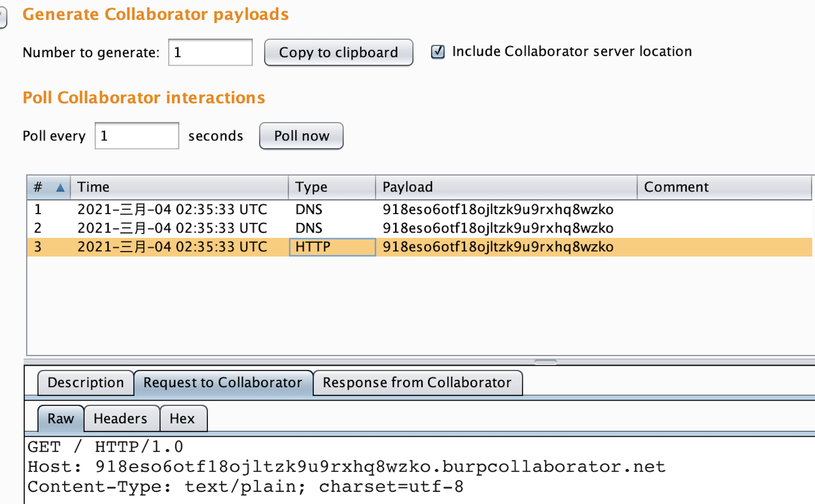
Task: Click the Poll every seconds input
Action: pyautogui.click(x=136, y=136)
